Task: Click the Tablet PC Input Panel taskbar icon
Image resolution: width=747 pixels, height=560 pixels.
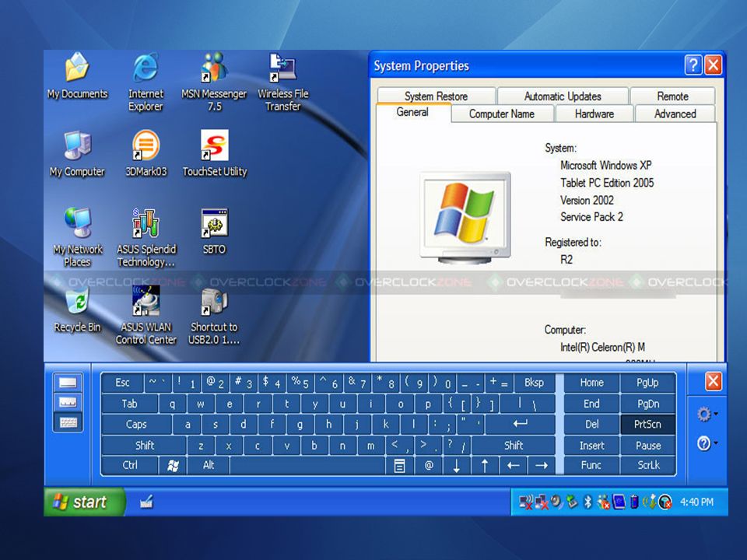Action: [x=147, y=502]
